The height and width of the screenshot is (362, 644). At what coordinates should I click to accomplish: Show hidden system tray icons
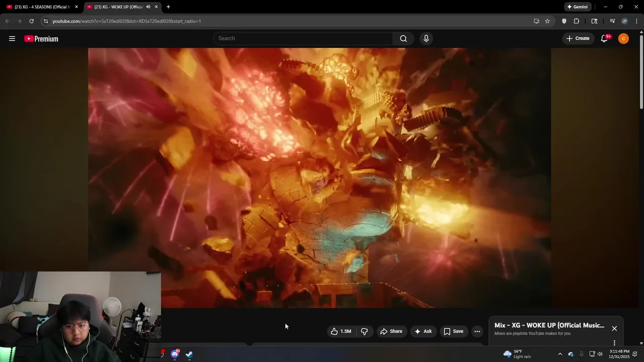pyautogui.click(x=559, y=354)
